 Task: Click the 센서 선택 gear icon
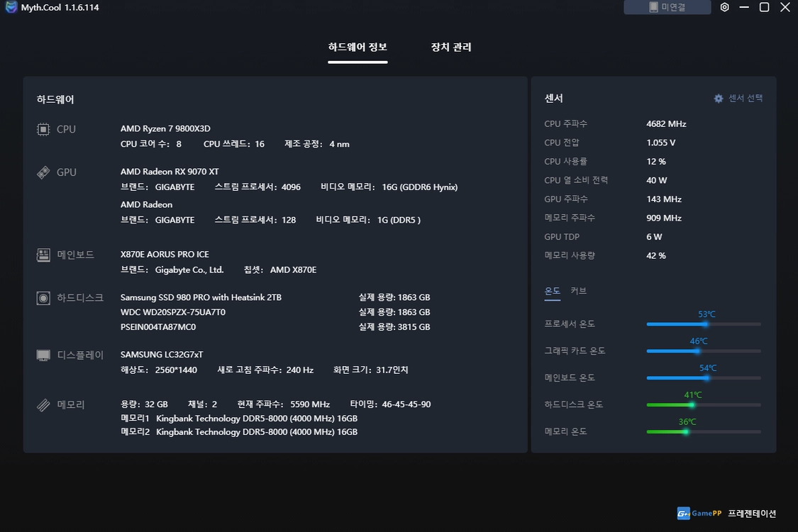718,99
